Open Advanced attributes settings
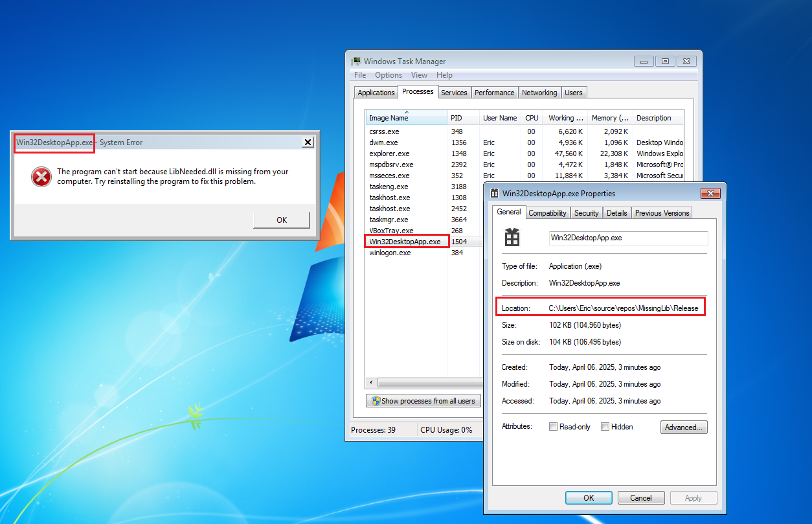The image size is (812, 524). 684,427
